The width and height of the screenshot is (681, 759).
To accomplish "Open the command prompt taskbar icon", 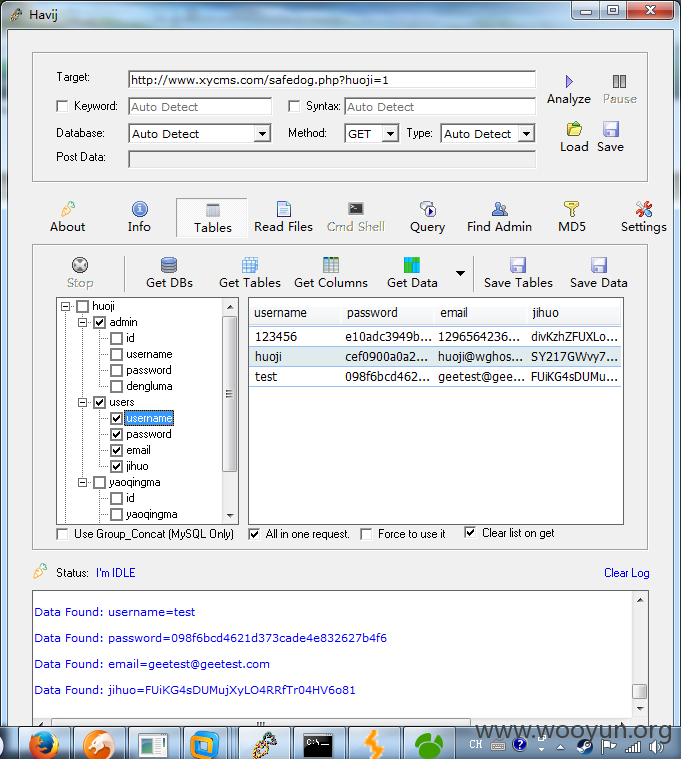I will coord(318,744).
